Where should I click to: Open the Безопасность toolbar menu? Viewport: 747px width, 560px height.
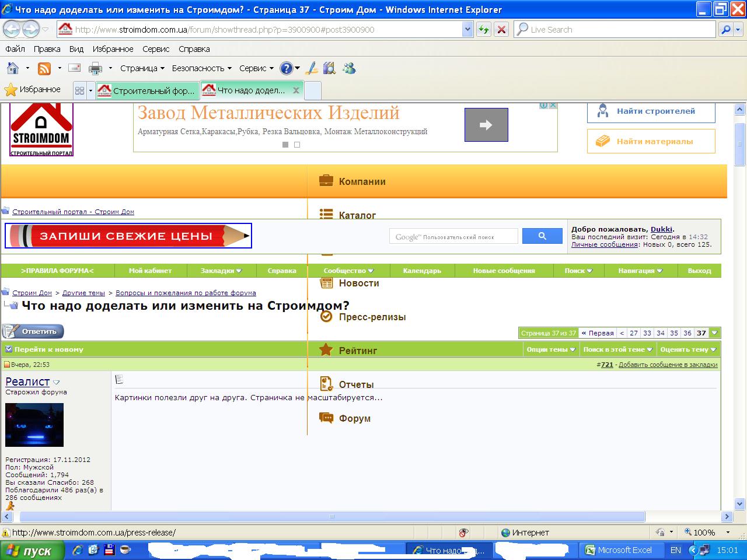[201, 68]
